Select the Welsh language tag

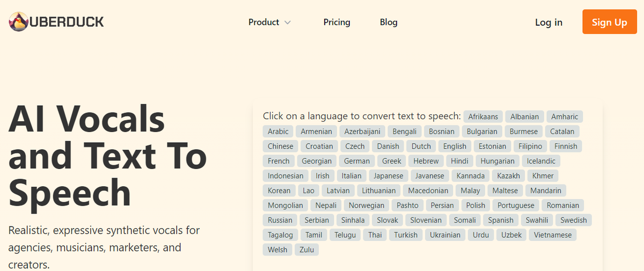click(277, 250)
